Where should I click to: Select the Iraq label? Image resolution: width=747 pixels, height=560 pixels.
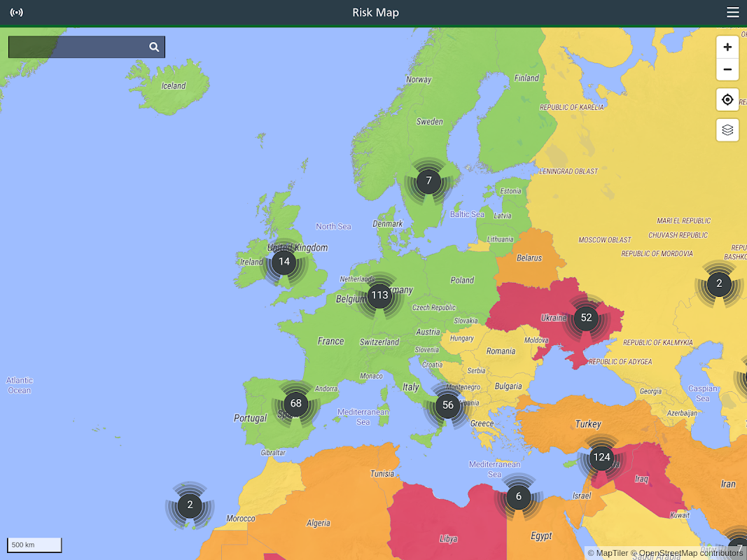(x=642, y=479)
